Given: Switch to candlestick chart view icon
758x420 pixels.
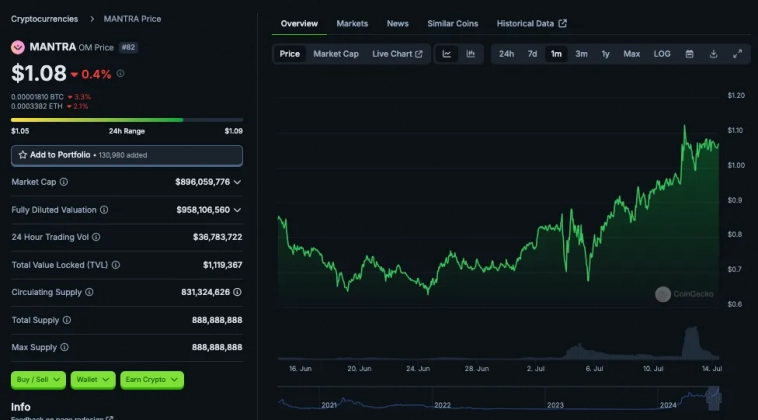Looking at the screenshot, I should (x=470, y=54).
